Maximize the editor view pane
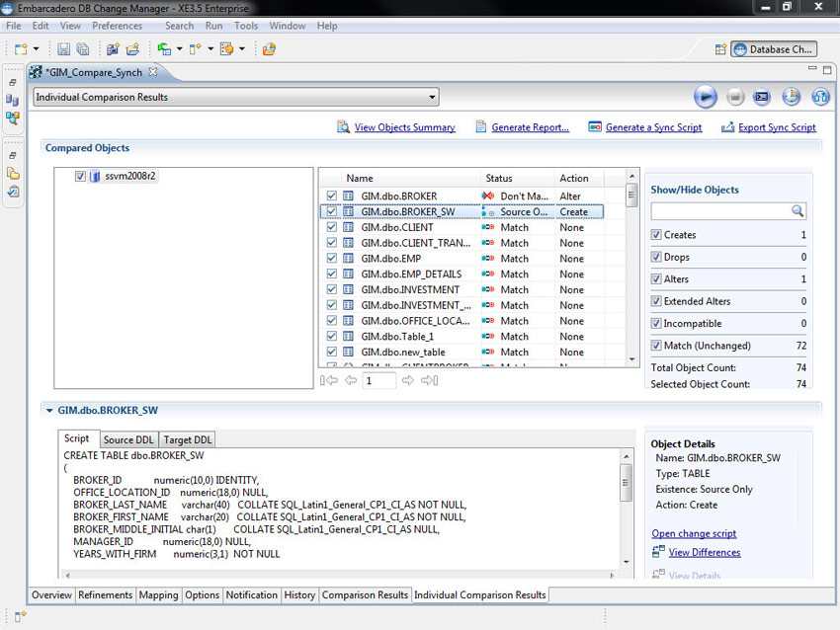 827,70
